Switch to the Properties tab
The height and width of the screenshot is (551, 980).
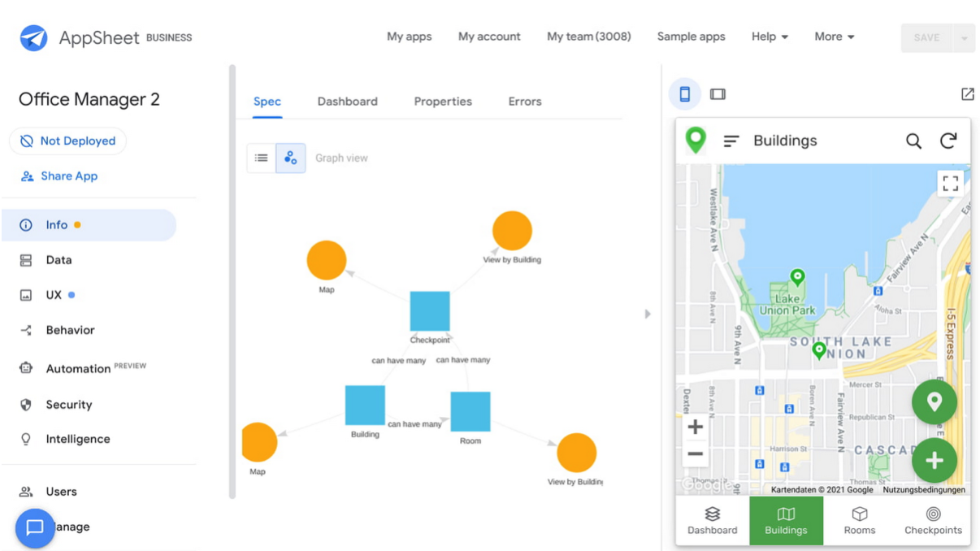coord(443,102)
